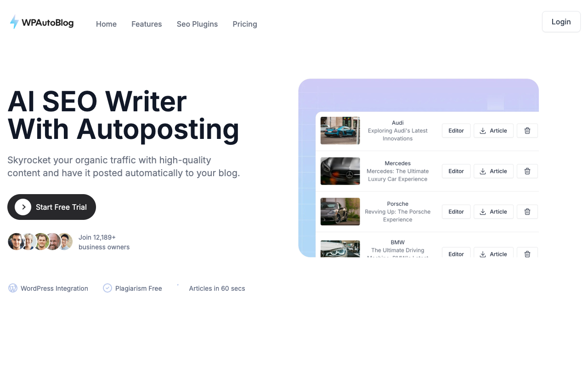Click the WordPress Integration icon
This screenshot has width=588, height=368.
click(x=13, y=288)
